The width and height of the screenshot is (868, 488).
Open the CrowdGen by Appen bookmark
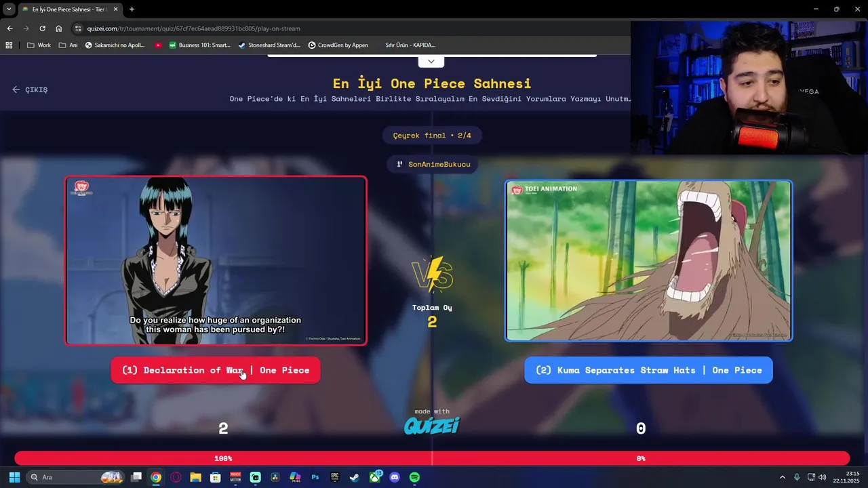click(x=338, y=45)
